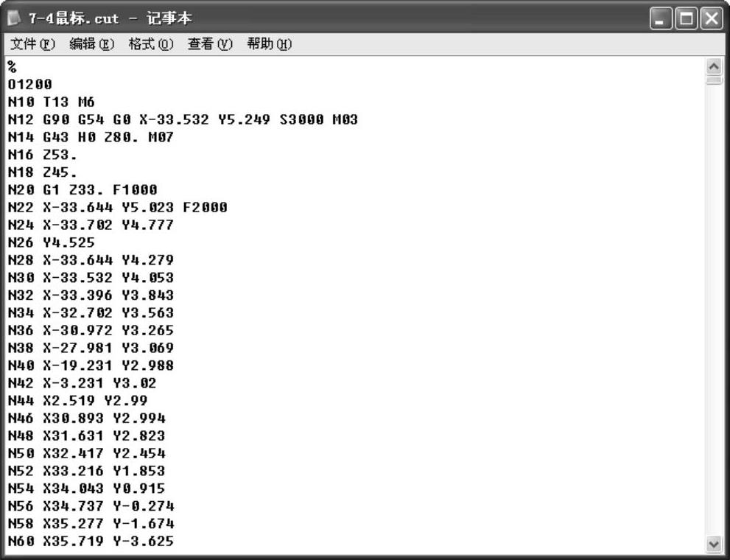The height and width of the screenshot is (560, 730).
Task: Open the 格式(O) menu
Action: (x=151, y=44)
